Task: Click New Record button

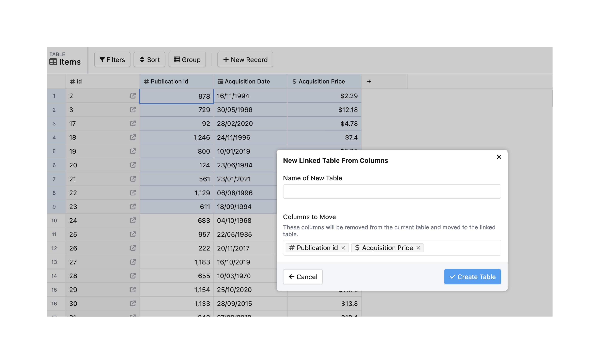Action: [x=245, y=60]
